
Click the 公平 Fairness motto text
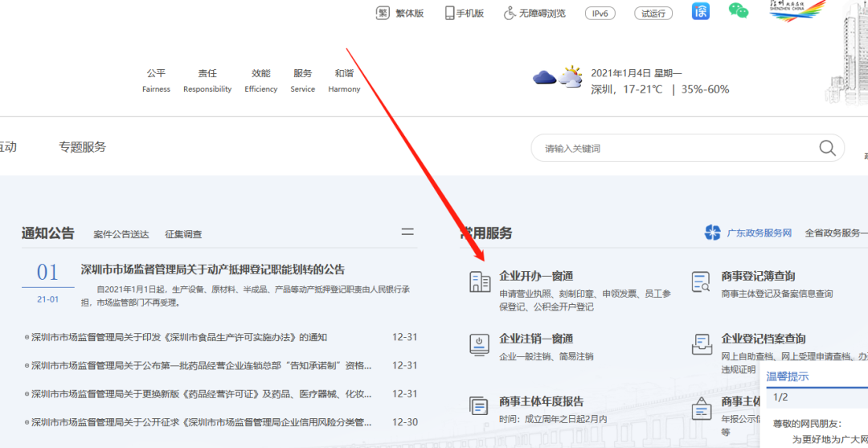(x=156, y=80)
